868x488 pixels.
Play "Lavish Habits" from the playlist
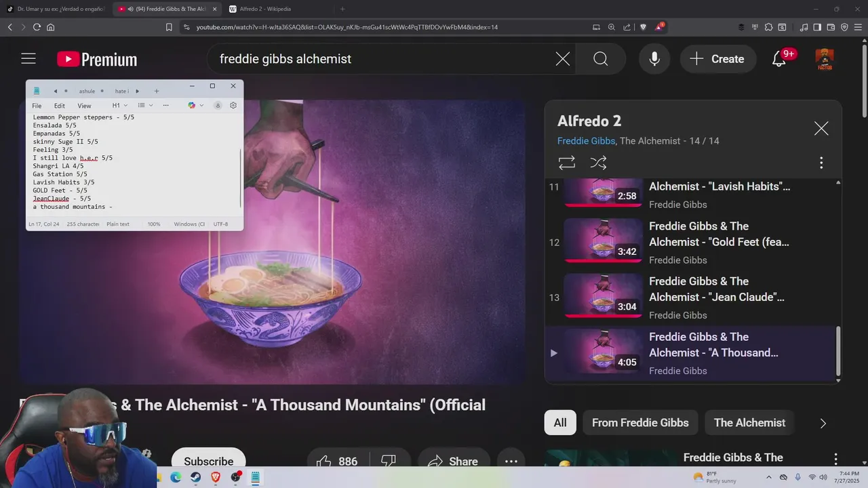(690, 195)
